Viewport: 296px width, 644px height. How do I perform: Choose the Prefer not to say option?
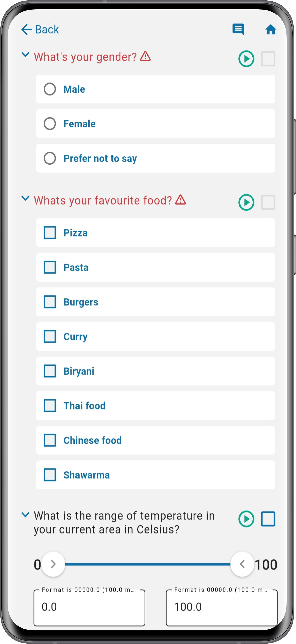pyautogui.click(x=155, y=158)
